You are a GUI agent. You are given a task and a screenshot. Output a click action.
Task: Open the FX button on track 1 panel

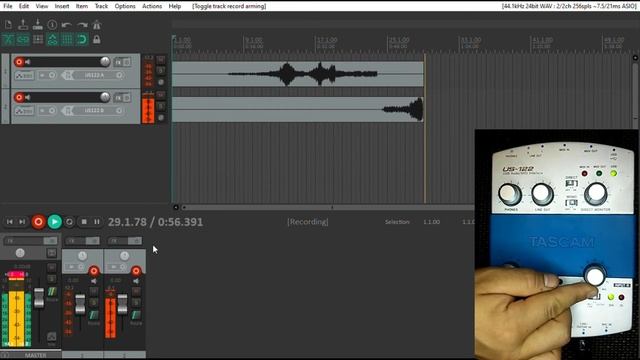(118, 62)
